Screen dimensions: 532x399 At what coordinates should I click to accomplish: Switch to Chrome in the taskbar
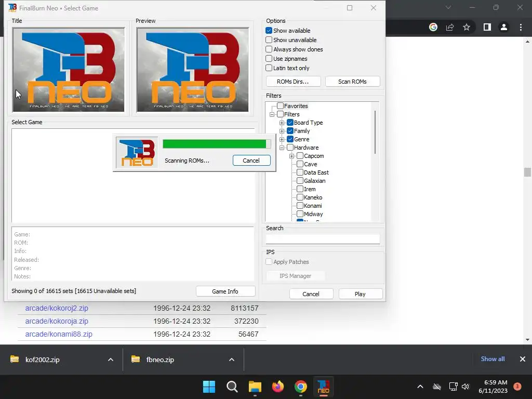(x=301, y=387)
